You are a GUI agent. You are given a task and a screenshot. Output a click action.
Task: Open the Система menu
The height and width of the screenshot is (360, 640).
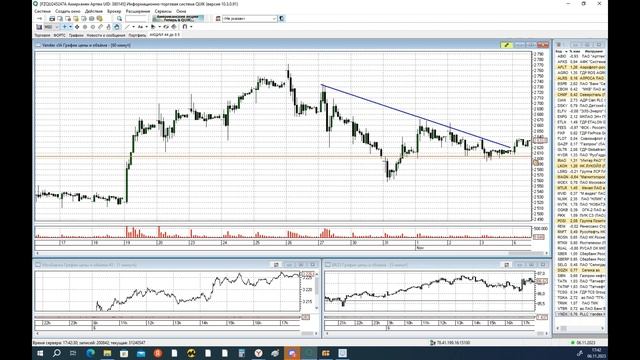[x=42, y=11]
